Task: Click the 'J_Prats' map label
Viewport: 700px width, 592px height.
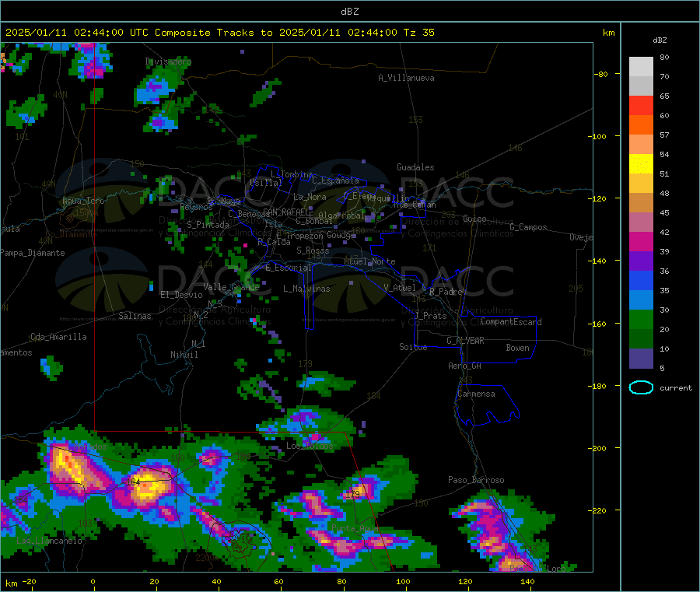Action: (x=430, y=316)
